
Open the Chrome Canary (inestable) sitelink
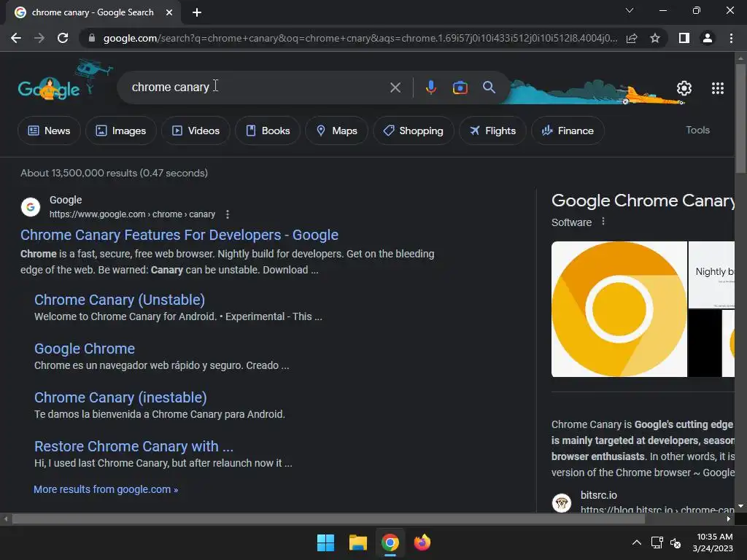click(x=120, y=397)
